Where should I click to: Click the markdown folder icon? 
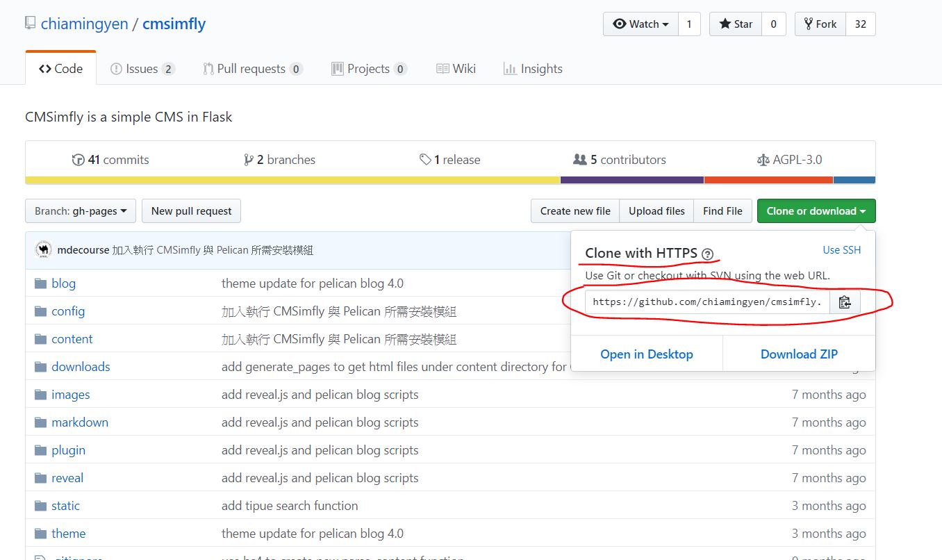(x=40, y=422)
